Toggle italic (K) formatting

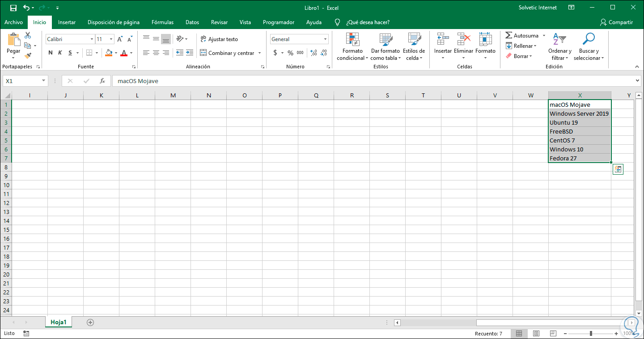click(x=60, y=53)
